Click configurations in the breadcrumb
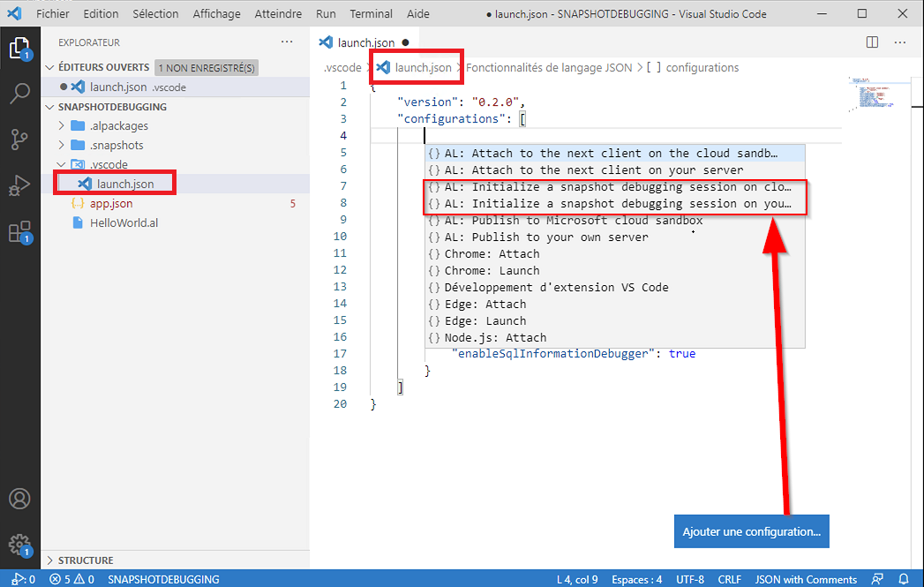Screen dimensions: 924x587 click(x=693, y=68)
